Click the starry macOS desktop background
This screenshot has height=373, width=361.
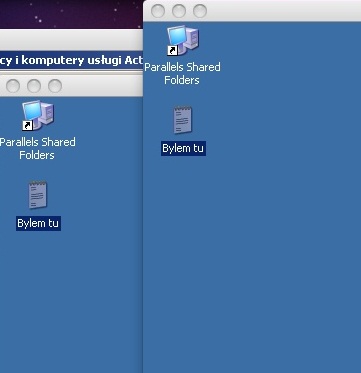click(x=71, y=14)
